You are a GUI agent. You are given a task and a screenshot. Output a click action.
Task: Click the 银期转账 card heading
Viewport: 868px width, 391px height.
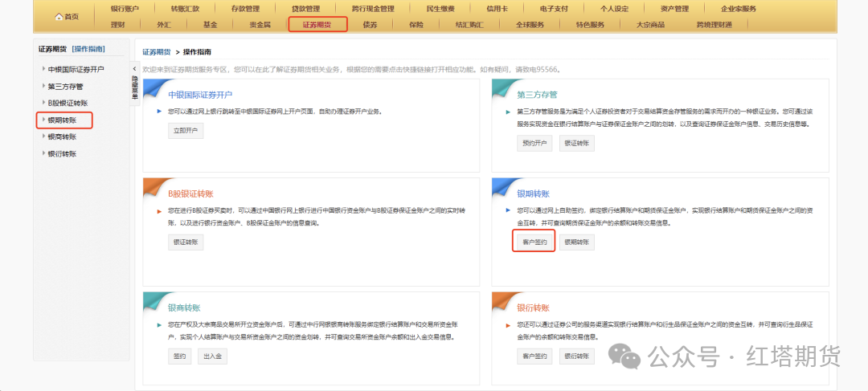pos(533,193)
